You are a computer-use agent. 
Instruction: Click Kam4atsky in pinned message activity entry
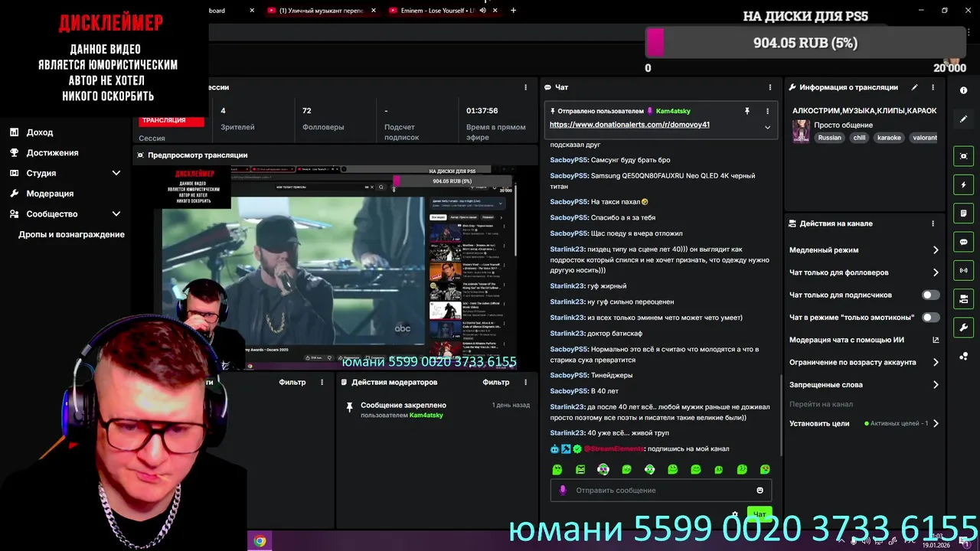point(426,415)
